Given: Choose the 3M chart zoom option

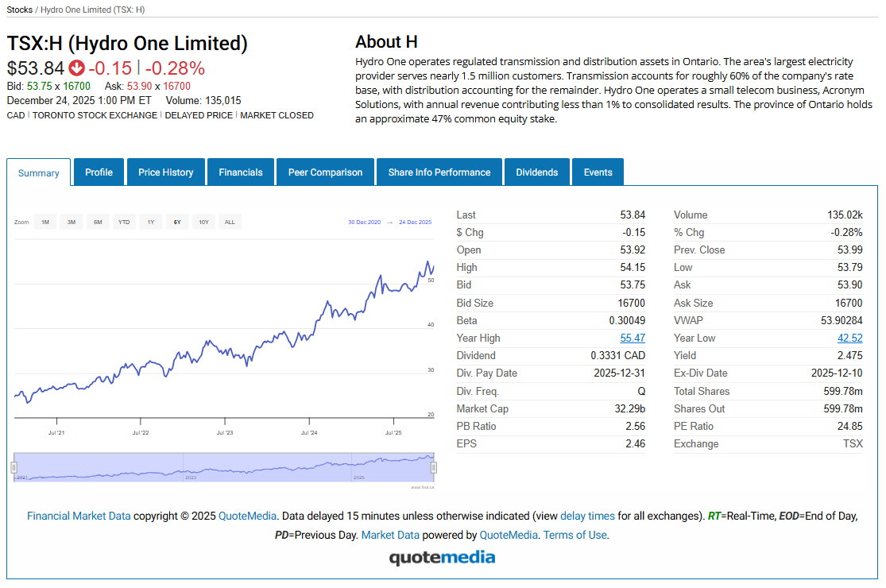Looking at the screenshot, I should pyautogui.click(x=72, y=222).
